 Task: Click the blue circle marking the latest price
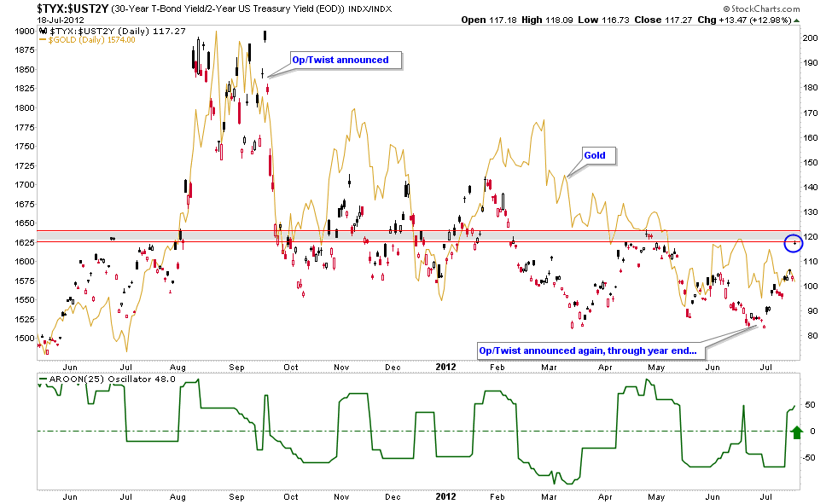(x=794, y=243)
